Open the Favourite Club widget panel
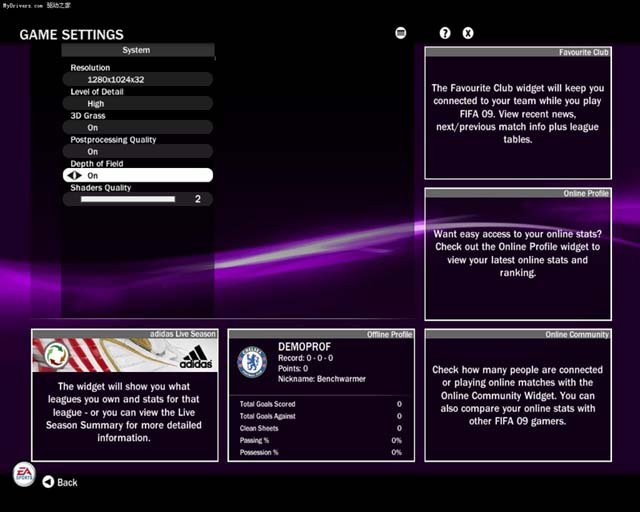 click(518, 113)
